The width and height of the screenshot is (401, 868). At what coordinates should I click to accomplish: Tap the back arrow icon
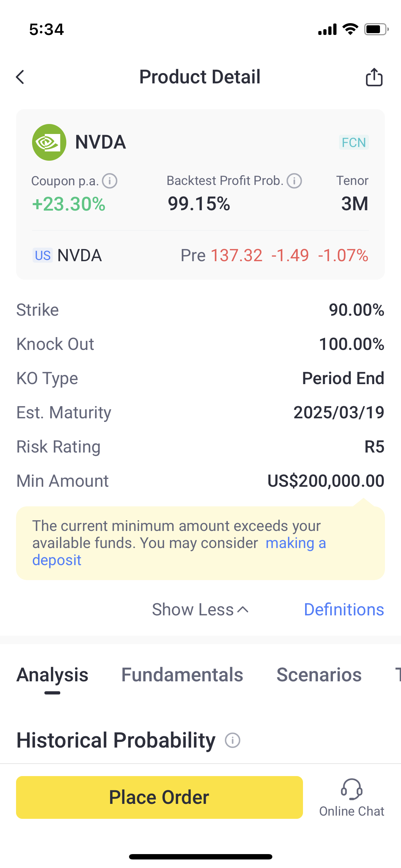click(x=20, y=77)
